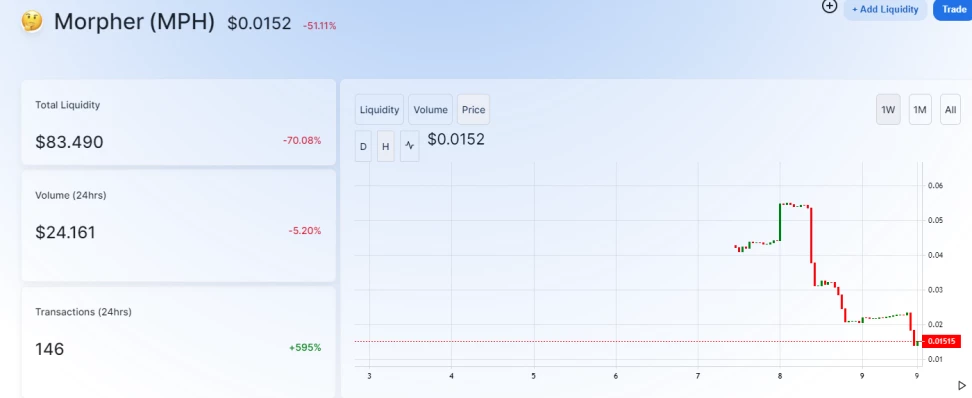Image resolution: width=972 pixels, height=398 pixels.
Task: Click the thinking face token emoji icon
Action: 32,22
